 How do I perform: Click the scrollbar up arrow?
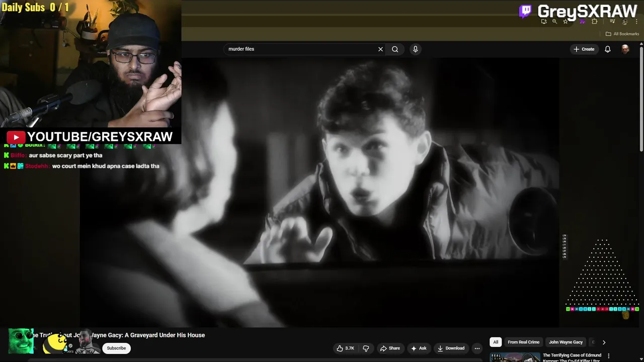(641, 45)
